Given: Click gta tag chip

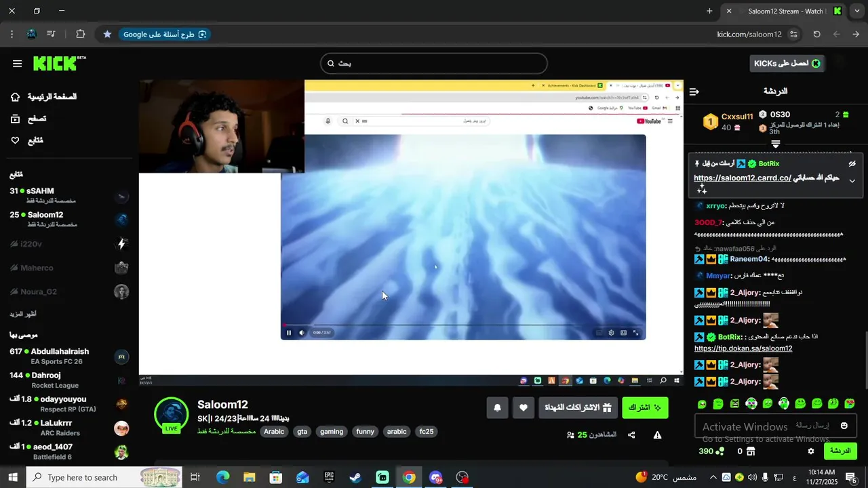Looking at the screenshot, I should [302, 432].
